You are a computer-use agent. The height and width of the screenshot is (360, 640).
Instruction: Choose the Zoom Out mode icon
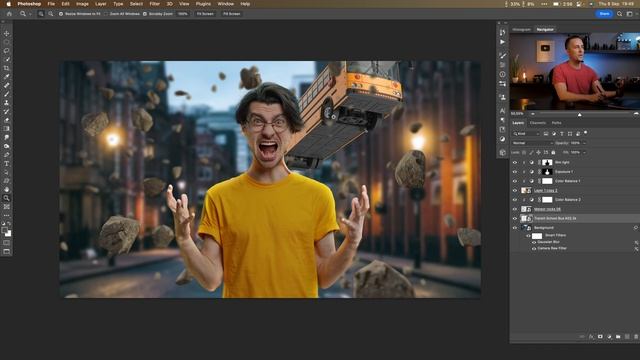51,14
